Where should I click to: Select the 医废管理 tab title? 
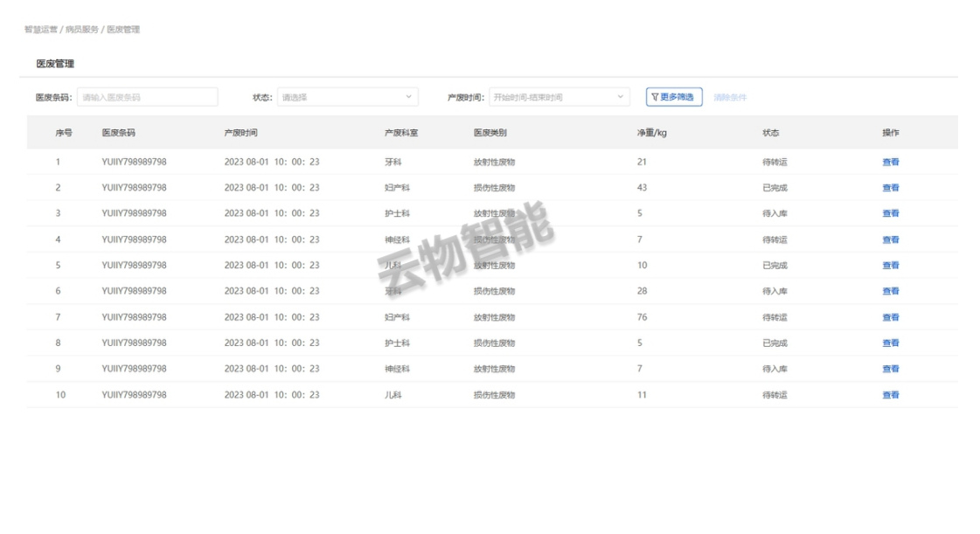[55, 64]
